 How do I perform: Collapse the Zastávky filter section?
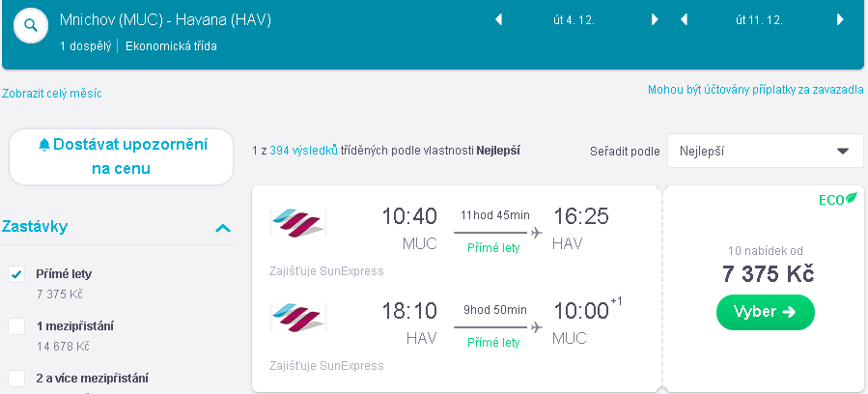point(222,228)
